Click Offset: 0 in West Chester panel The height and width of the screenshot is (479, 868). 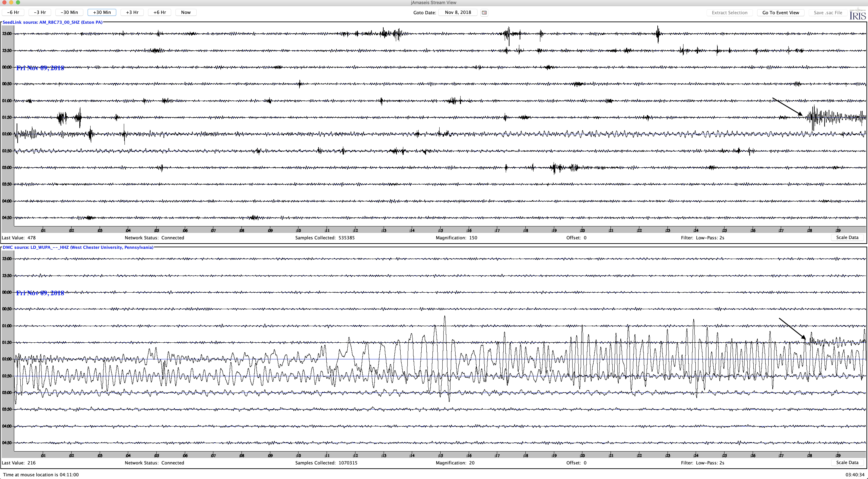point(576,463)
